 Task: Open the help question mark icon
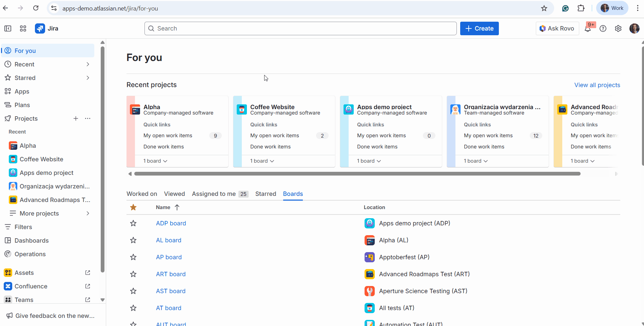603,28
